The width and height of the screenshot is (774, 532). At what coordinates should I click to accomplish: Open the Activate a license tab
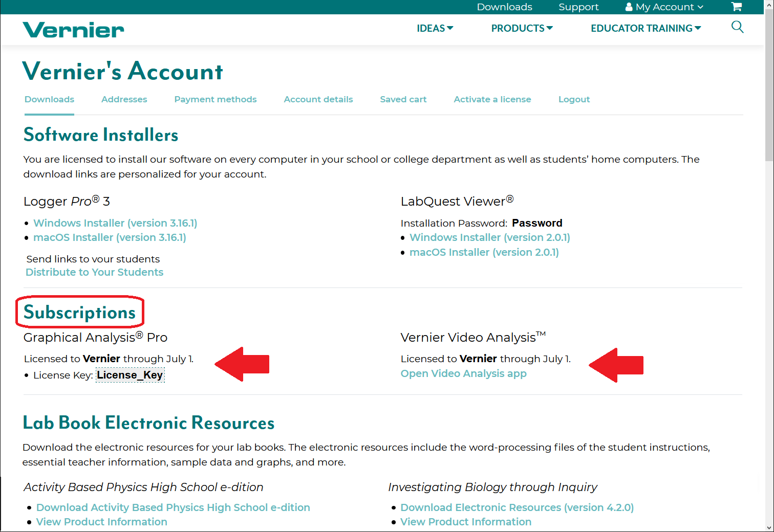pyautogui.click(x=492, y=99)
